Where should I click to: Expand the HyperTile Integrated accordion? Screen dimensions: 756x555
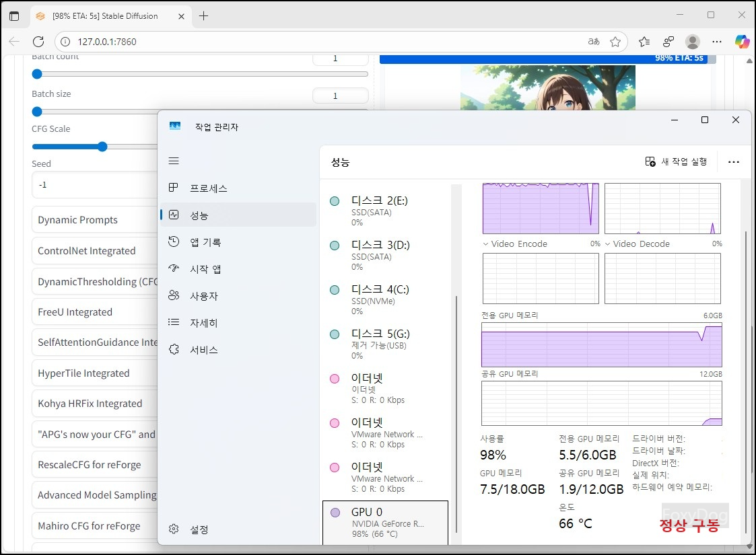pos(95,373)
